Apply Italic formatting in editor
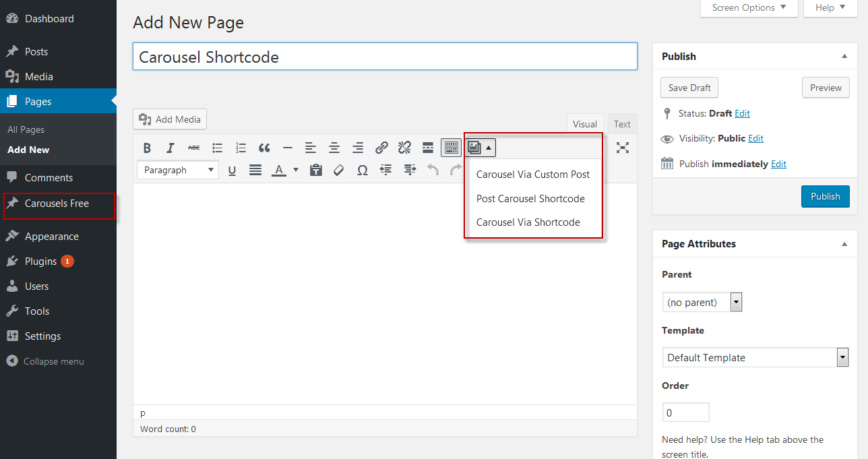Image resolution: width=868 pixels, height=459 pixels. (x=170, y=148)
